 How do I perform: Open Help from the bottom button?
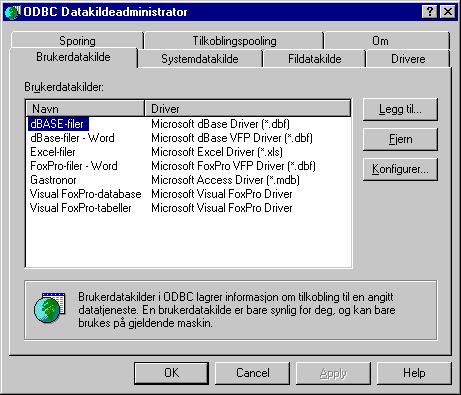[x=414, y=373]
